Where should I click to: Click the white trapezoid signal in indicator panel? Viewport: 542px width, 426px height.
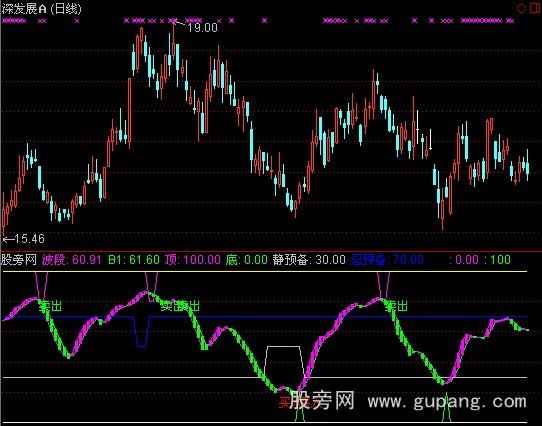pyautogui.click(x=284, y=363)
